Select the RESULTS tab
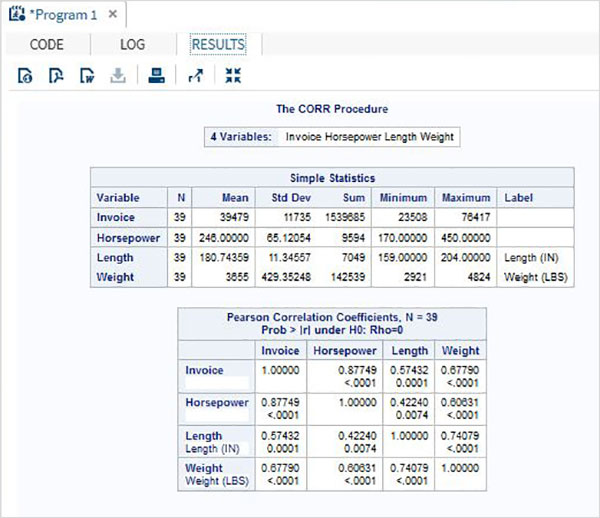Screen dimensions: 600x518 (x=218, y=45)
